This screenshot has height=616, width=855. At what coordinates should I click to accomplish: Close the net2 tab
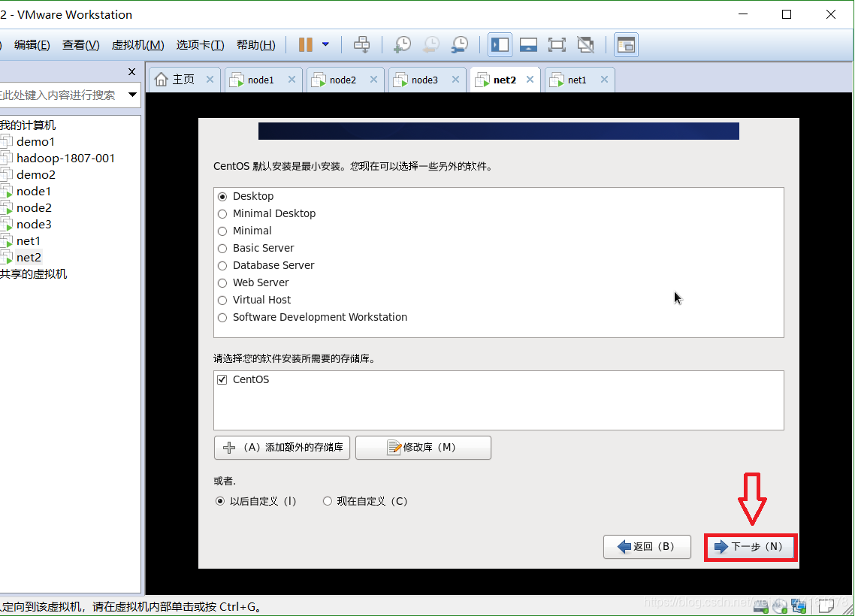point(530,80)
